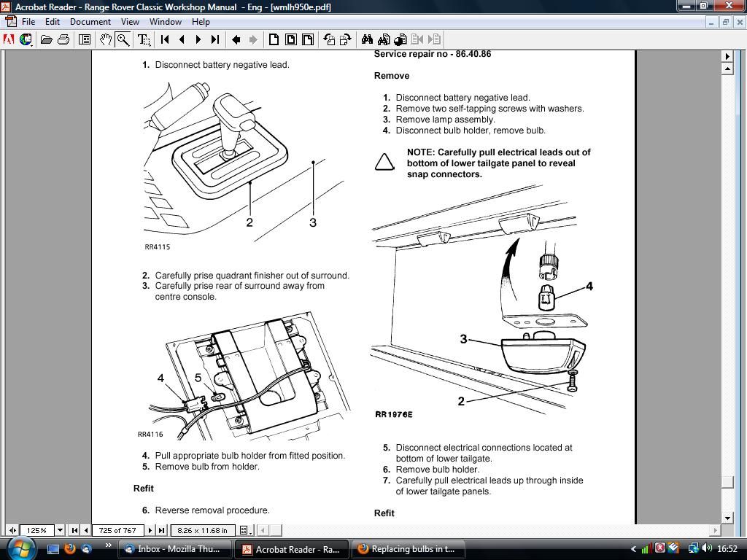Screen dimensions: 747x560
Task: Switch to Replacing bulbs Firefox taskbar button
Action: point(410,549)
